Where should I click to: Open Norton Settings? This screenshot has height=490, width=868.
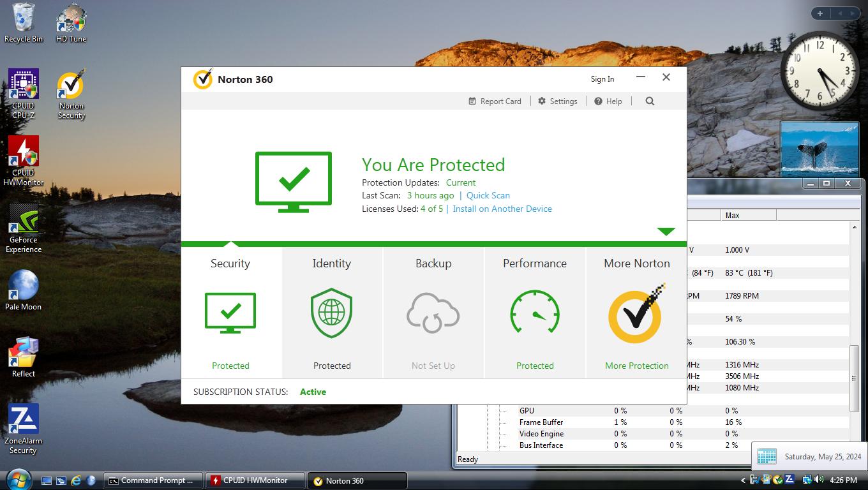[557, 101]
